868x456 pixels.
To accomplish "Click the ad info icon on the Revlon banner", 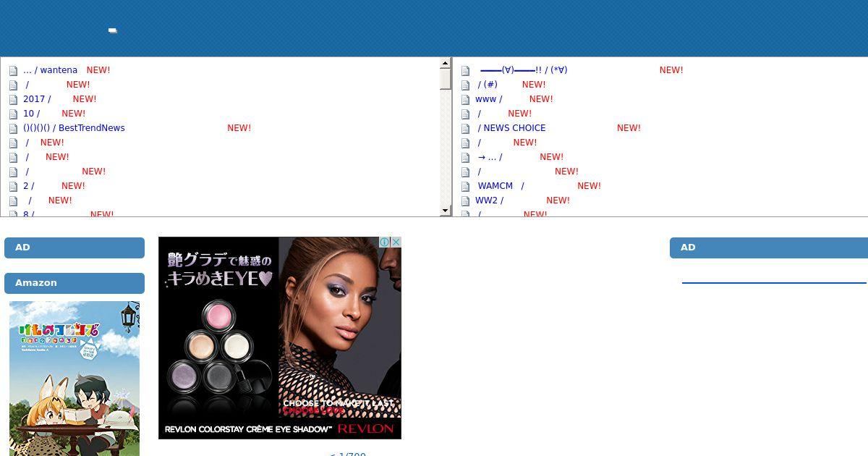I will (x=385, y=242).
